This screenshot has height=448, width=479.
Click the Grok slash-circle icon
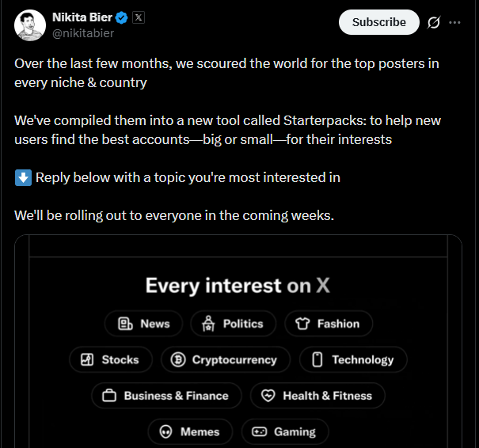[x=433, y=22]
